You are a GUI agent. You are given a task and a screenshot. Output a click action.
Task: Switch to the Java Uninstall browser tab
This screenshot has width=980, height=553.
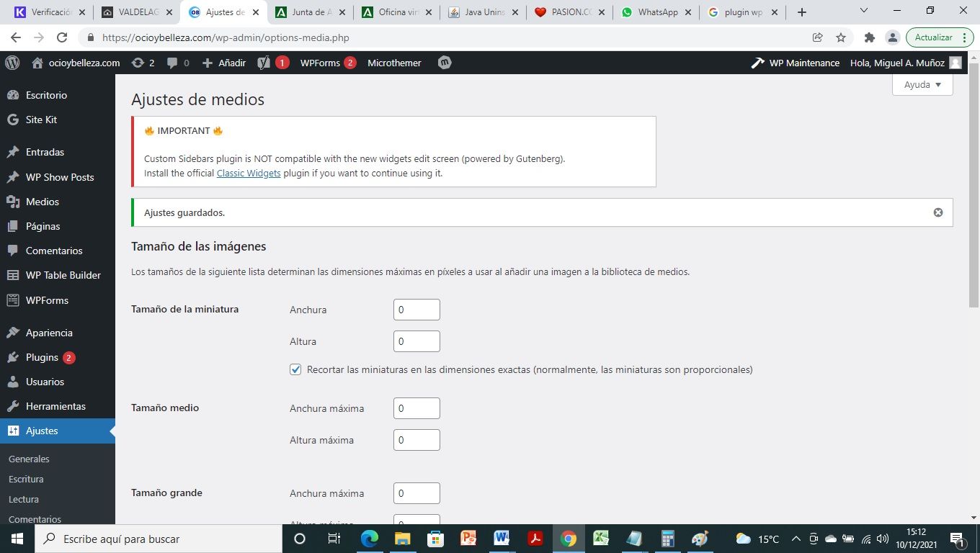[x=483, y=12]
